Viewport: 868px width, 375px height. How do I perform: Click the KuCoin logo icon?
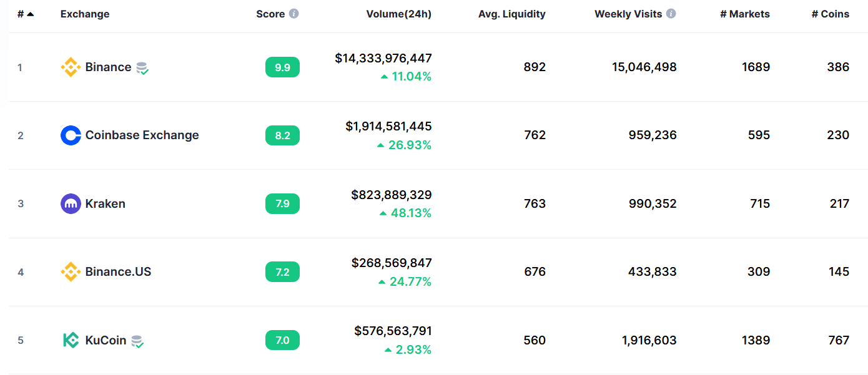click(x=71, y=340)
